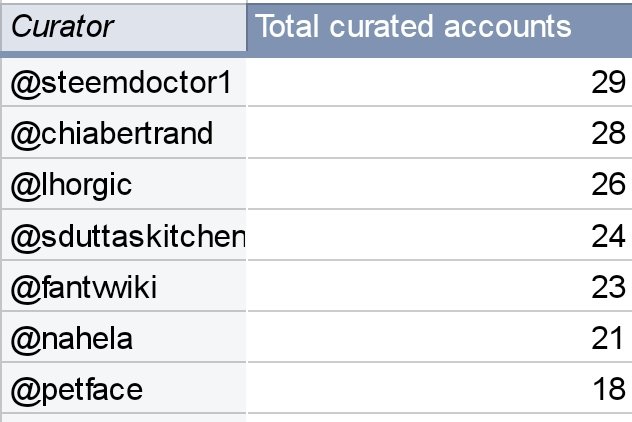Select the @steemdoctor1 cell
This screenshot has width=632, height=422.
tap(122, 83)
